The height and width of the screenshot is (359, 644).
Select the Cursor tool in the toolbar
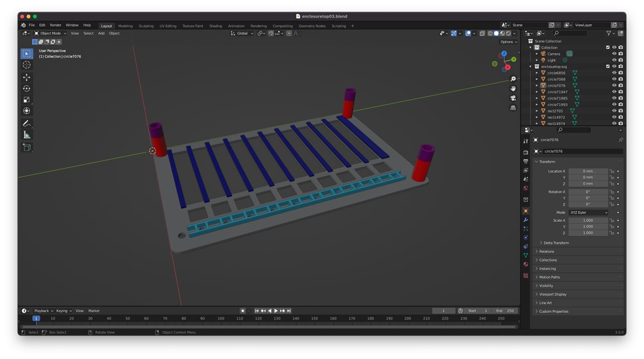tap(27, 65)
